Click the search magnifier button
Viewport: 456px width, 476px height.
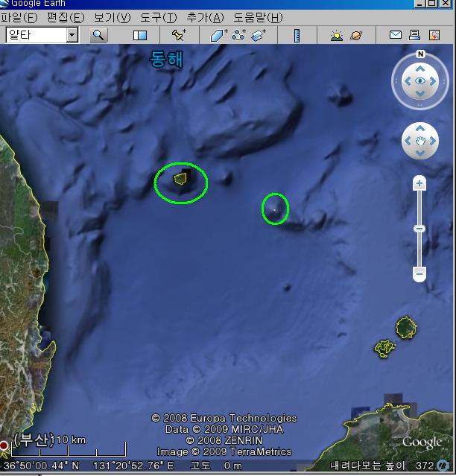point(98,35)
